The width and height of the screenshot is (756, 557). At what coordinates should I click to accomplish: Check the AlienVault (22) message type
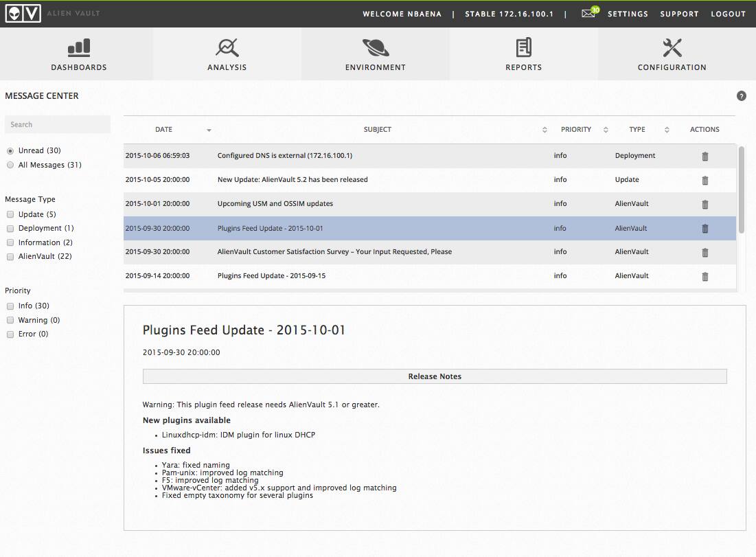pyautogui.click(x=10, y=257)
